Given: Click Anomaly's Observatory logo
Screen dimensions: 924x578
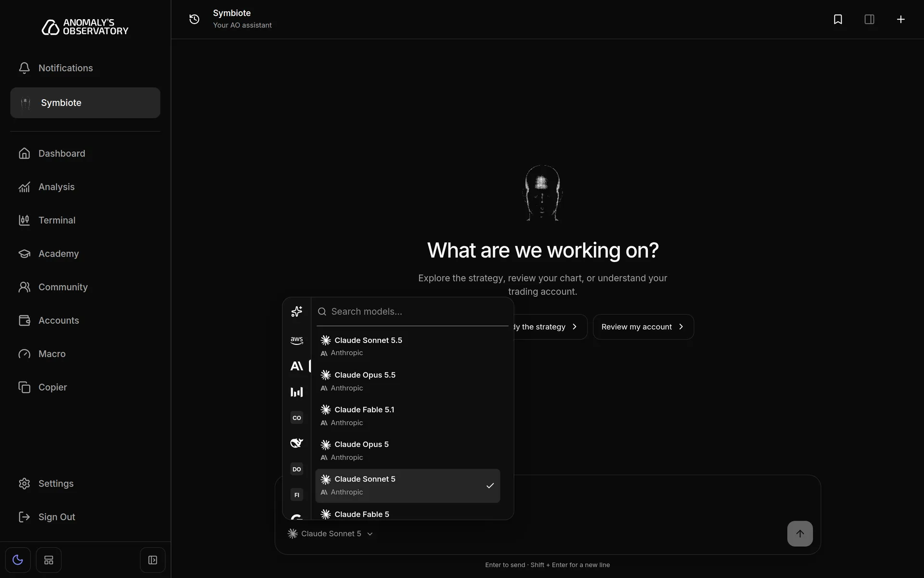Looking at the screenshot, I should 85,27.
